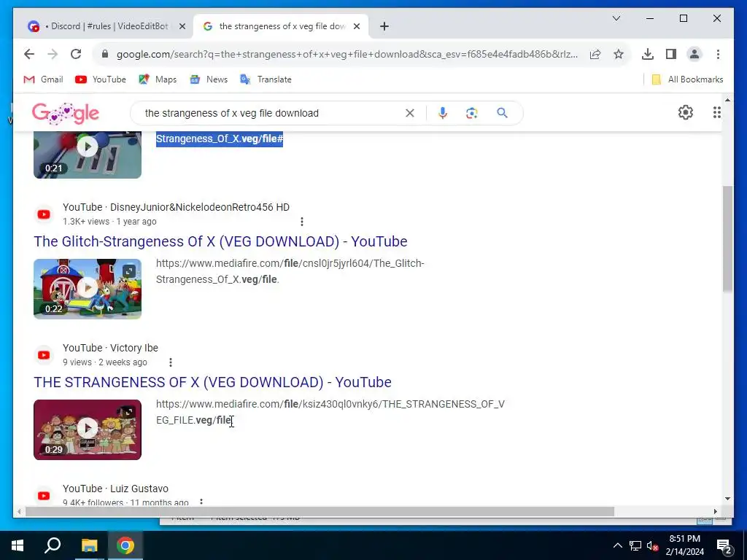This screenshot has height=560, width=747.
Task: Bookmark this page with the star icon
Action: tap(619, 54)
